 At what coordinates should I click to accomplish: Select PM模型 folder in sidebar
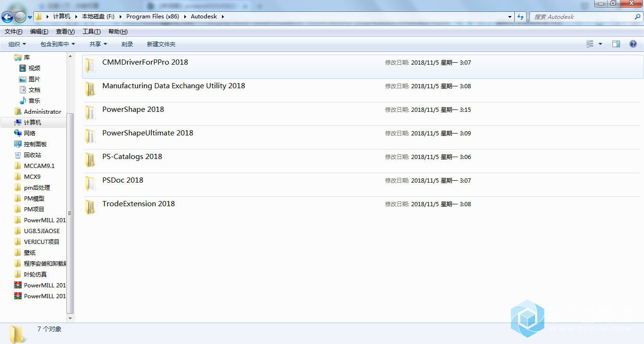(34, 198)
